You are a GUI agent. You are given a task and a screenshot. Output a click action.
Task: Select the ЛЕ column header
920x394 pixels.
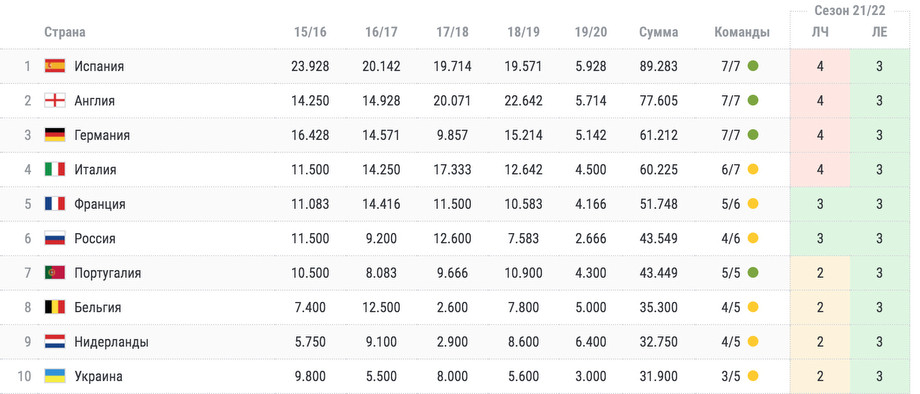880,32
